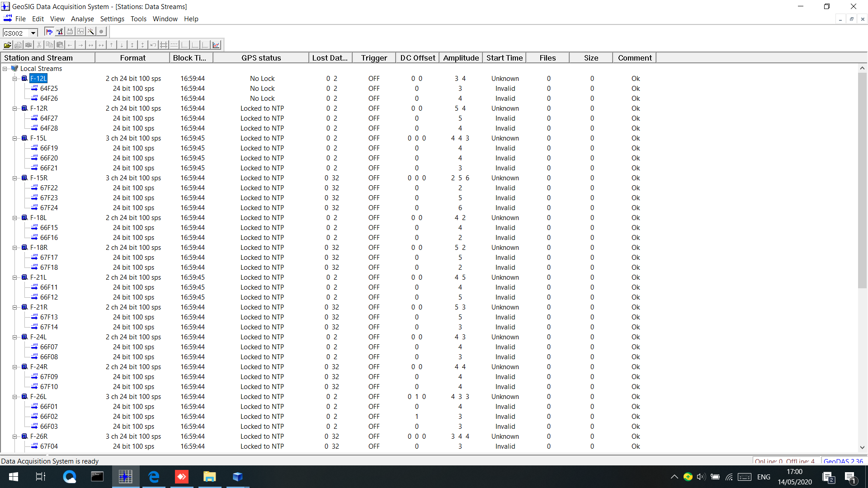Viewport: 868px width, 488px height.
Task: Click the Start Time column header
Action: [x=504, y=58]
